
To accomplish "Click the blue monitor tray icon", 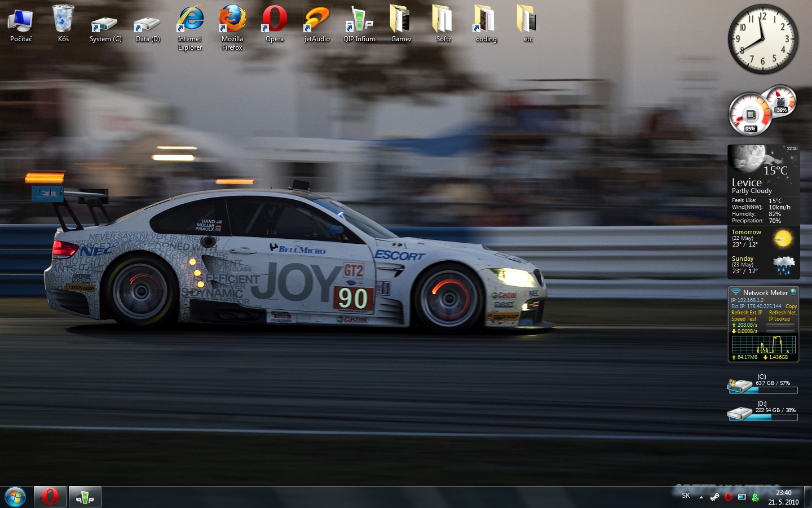I will tap(742, 497).
